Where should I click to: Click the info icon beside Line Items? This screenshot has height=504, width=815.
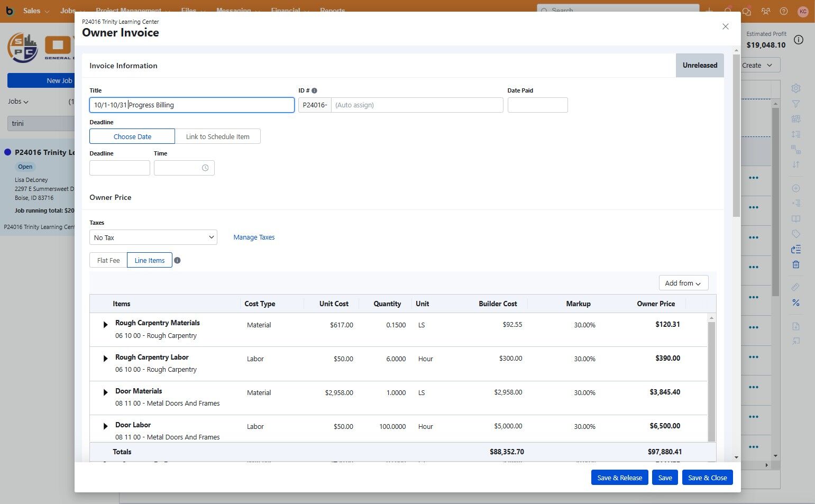pos(177,260)
